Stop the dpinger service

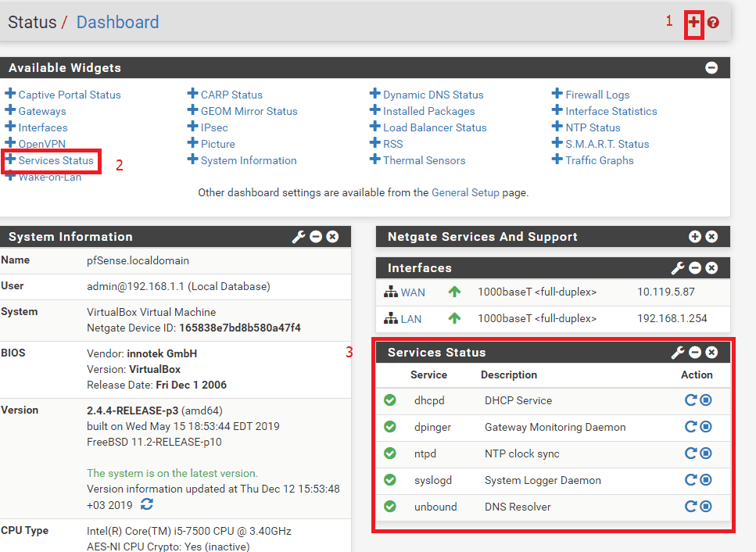click(706, 427)
